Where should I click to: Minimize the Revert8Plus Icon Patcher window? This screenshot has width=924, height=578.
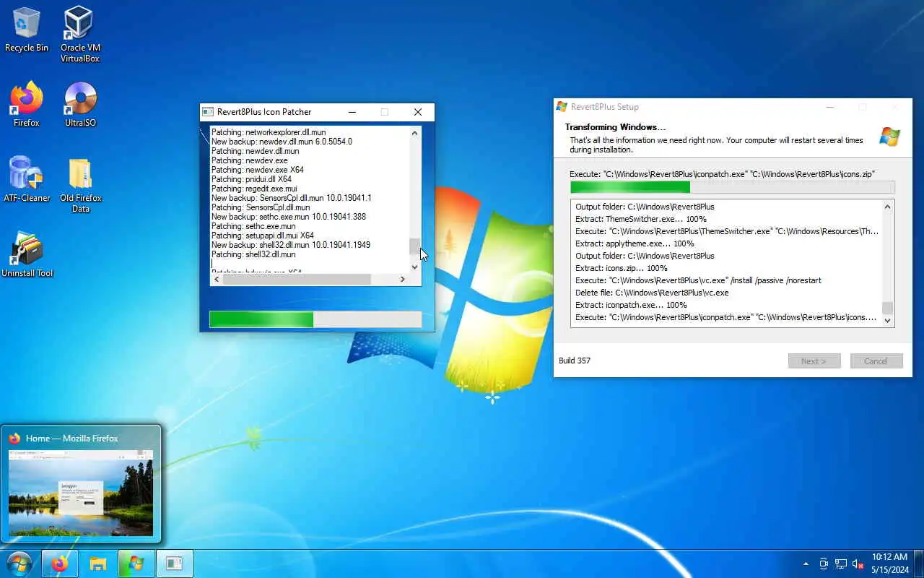coord(352,112)
